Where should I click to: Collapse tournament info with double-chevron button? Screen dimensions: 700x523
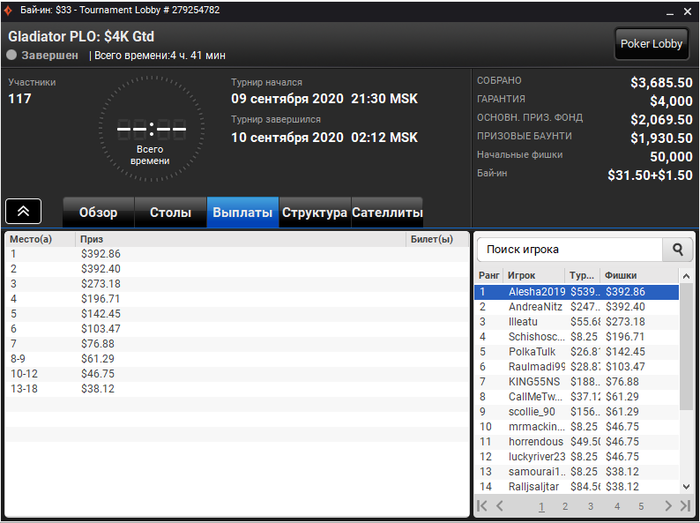coord(23,211)
